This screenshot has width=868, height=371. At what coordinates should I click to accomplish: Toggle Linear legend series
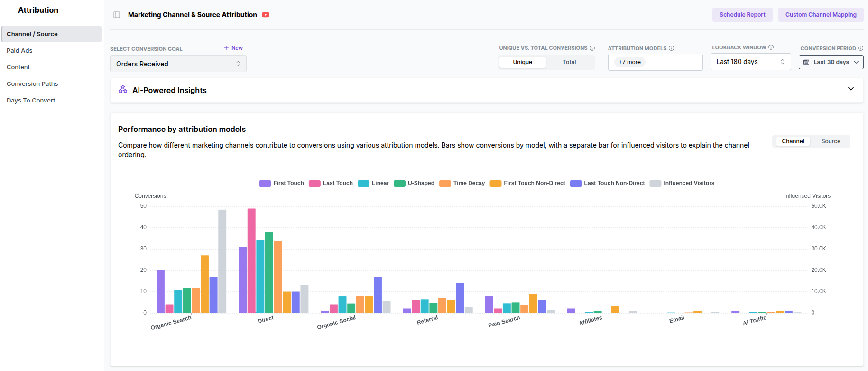(373, 183)
